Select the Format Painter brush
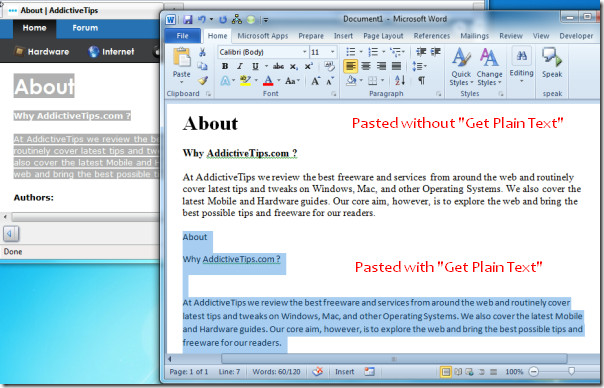Screen dimensions: 604x388 203,81
